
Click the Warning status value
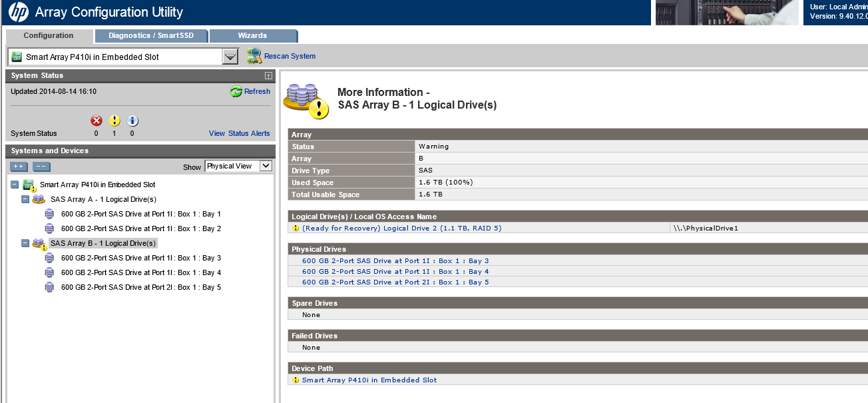click(433, 146)
